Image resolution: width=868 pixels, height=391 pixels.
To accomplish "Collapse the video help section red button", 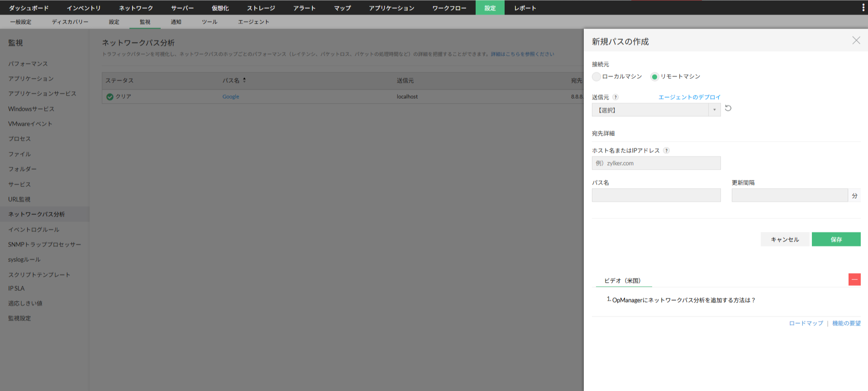I will [x=854, y=279].
